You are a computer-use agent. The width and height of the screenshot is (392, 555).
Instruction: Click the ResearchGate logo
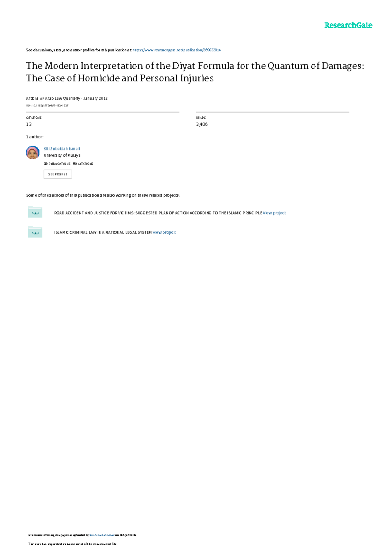coord(348,26)
